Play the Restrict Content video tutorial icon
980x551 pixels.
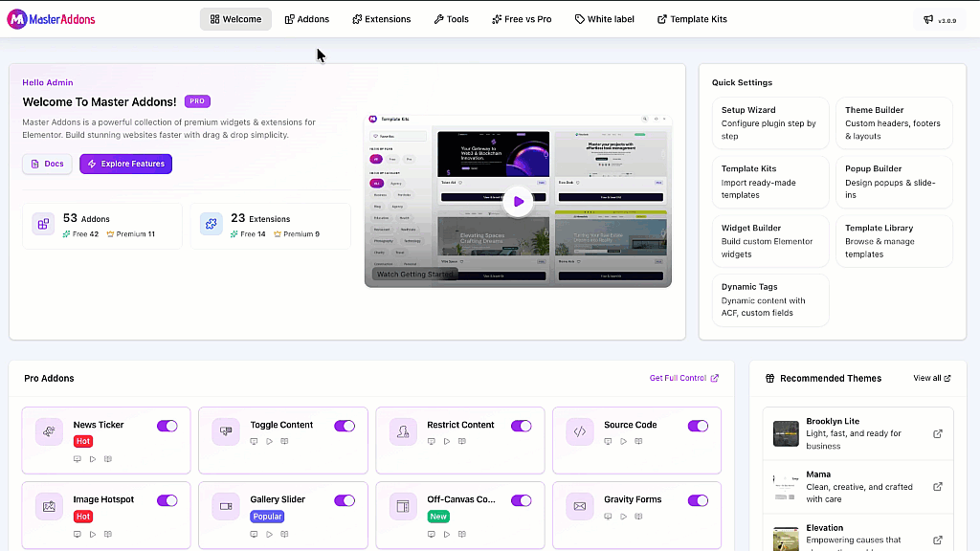pos(447,442)
